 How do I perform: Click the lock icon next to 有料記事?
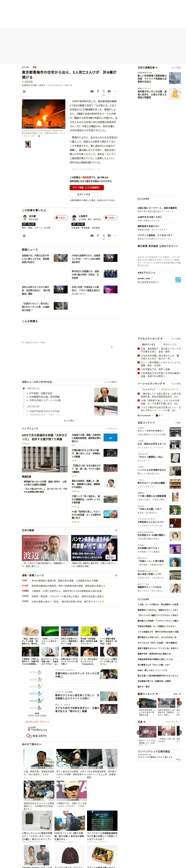(x=23, y=82)
